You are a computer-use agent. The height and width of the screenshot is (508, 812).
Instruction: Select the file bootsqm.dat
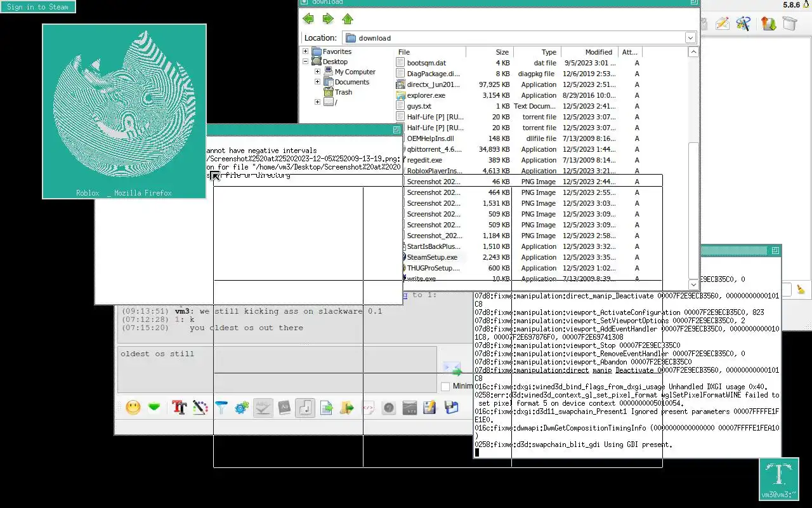pos(426,63)
